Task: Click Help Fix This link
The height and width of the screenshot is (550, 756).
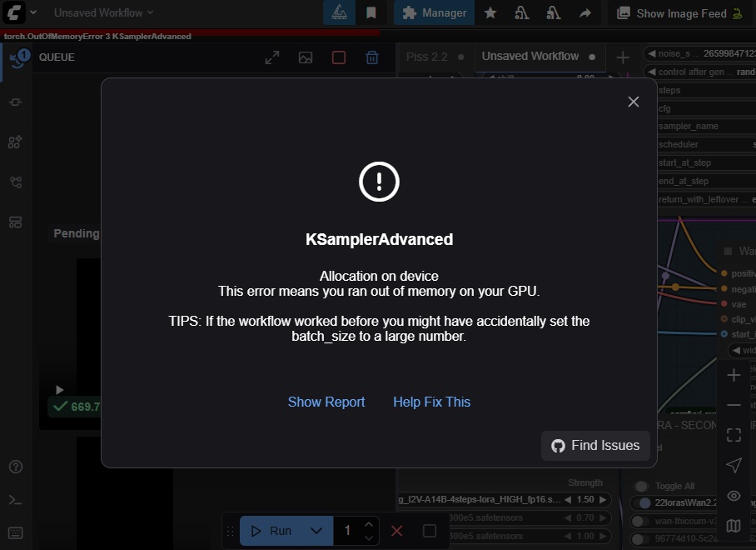Action: coord(432,402)
